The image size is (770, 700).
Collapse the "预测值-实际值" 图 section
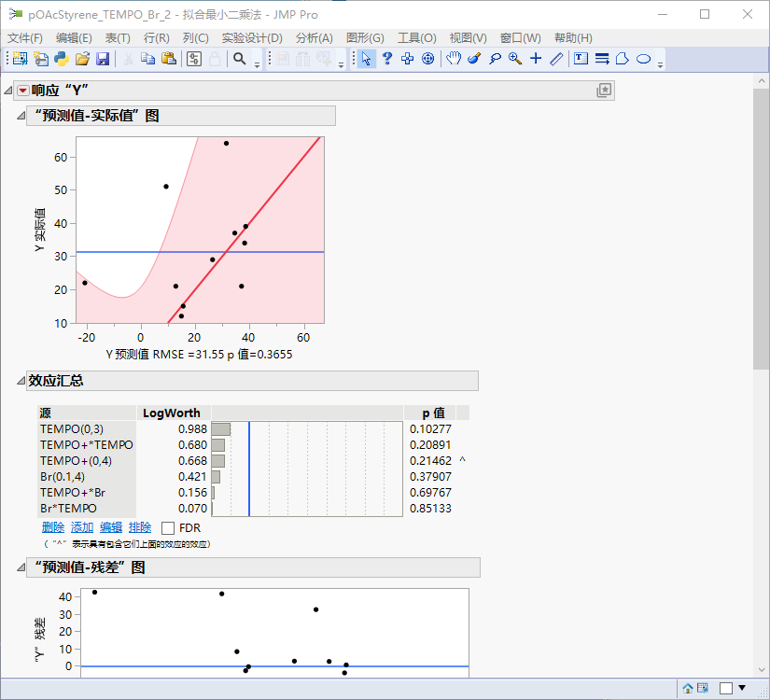point(21,116)
